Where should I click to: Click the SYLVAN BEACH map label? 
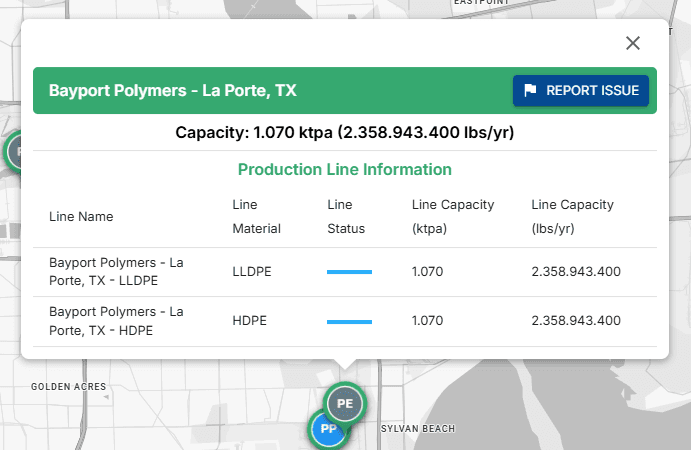[x=418, y=428]
